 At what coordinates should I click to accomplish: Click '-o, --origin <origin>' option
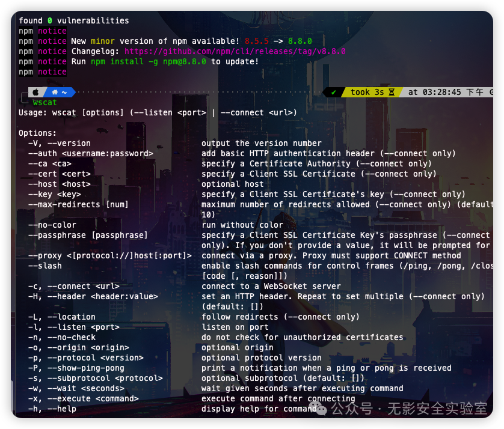[79, 348]
